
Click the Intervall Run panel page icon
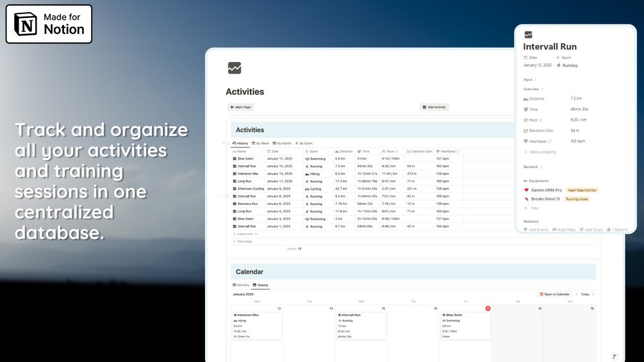(x=528, y=35)
